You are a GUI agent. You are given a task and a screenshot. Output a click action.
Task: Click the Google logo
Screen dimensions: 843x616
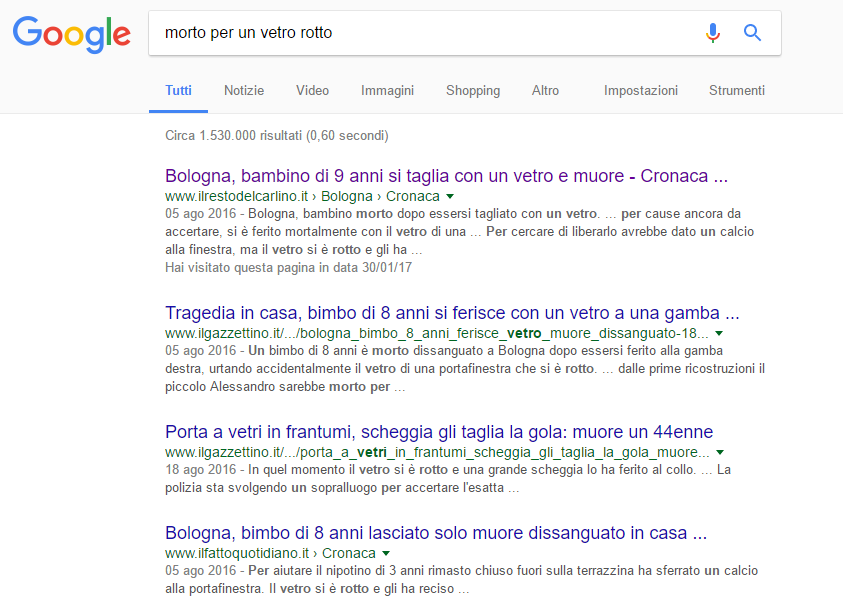[x=72, y=34]
